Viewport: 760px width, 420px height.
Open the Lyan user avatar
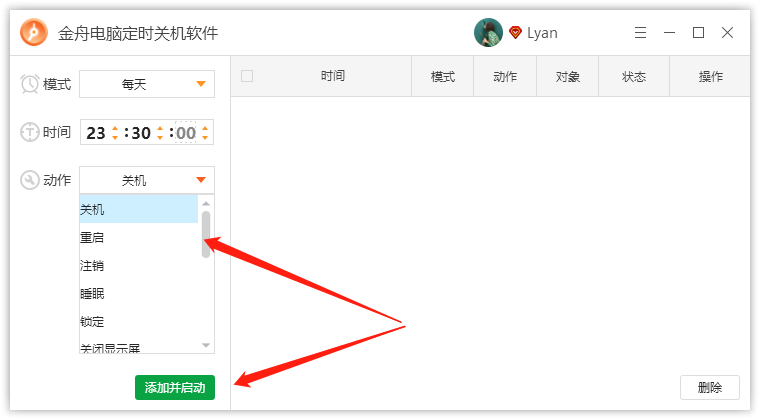click(488, 32)
